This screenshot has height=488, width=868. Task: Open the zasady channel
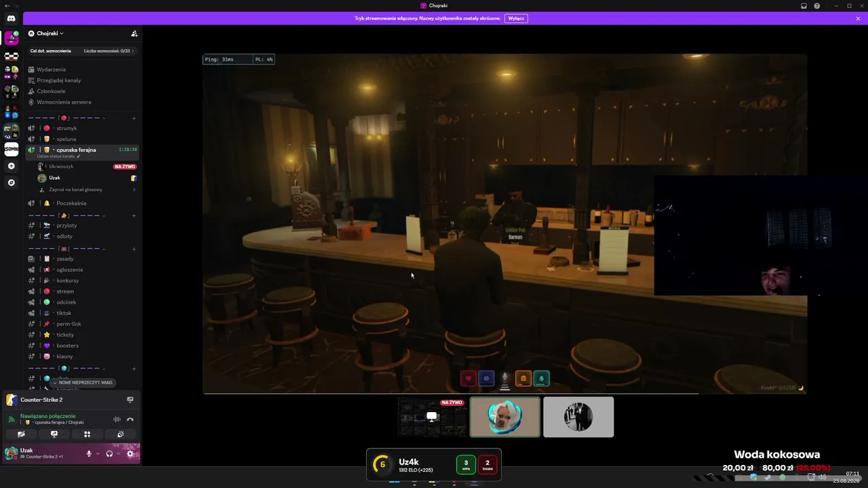pos(82,259)
